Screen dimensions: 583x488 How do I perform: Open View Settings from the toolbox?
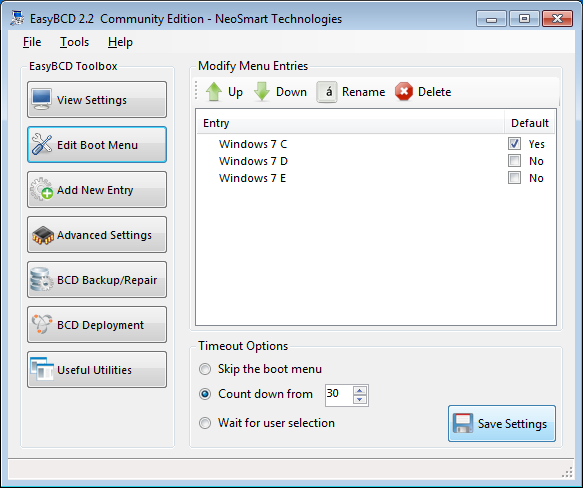97,100
